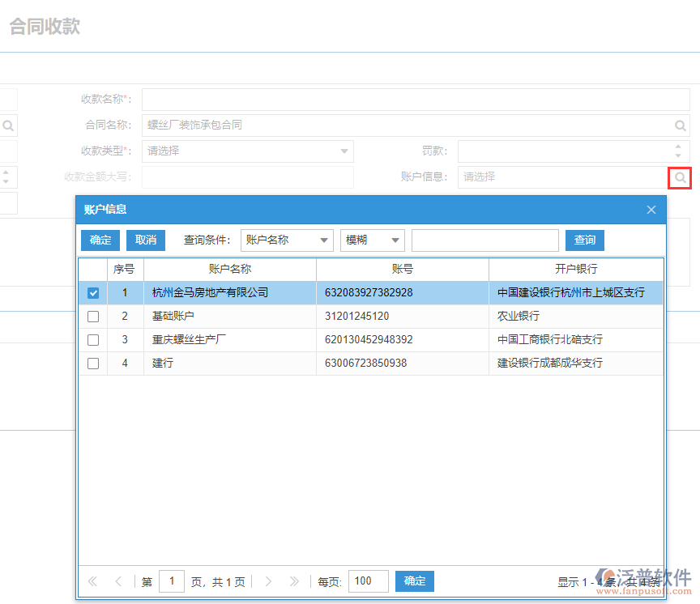Viewport: 700px width, 604px height.
Task: Click the first-page double-arrow icon in pagination
Action: tap(92, 581)
